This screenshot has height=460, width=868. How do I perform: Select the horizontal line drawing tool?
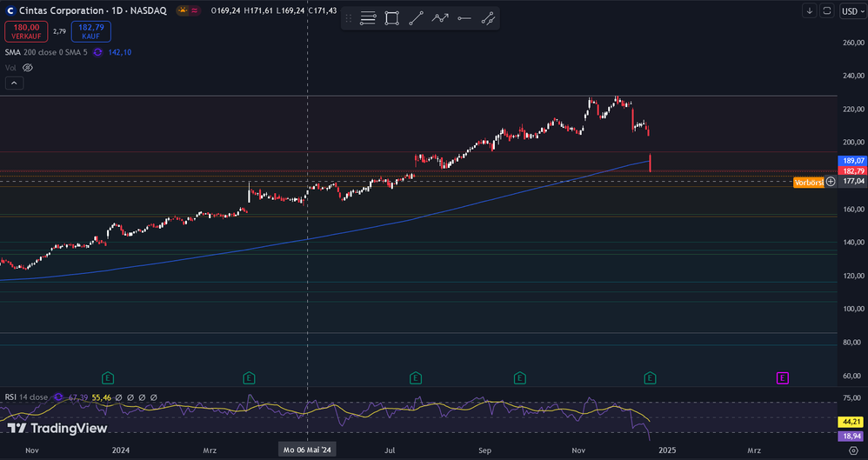[x=464, y=18]
